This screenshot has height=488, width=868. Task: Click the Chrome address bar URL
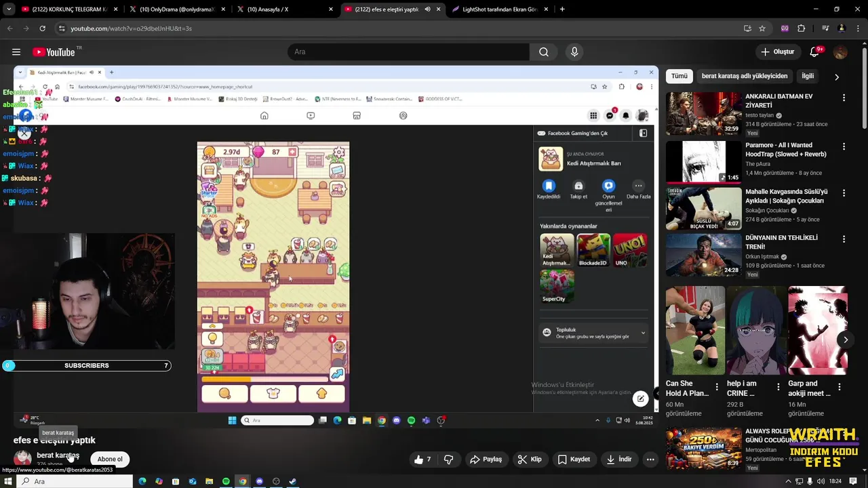[132, 28]
